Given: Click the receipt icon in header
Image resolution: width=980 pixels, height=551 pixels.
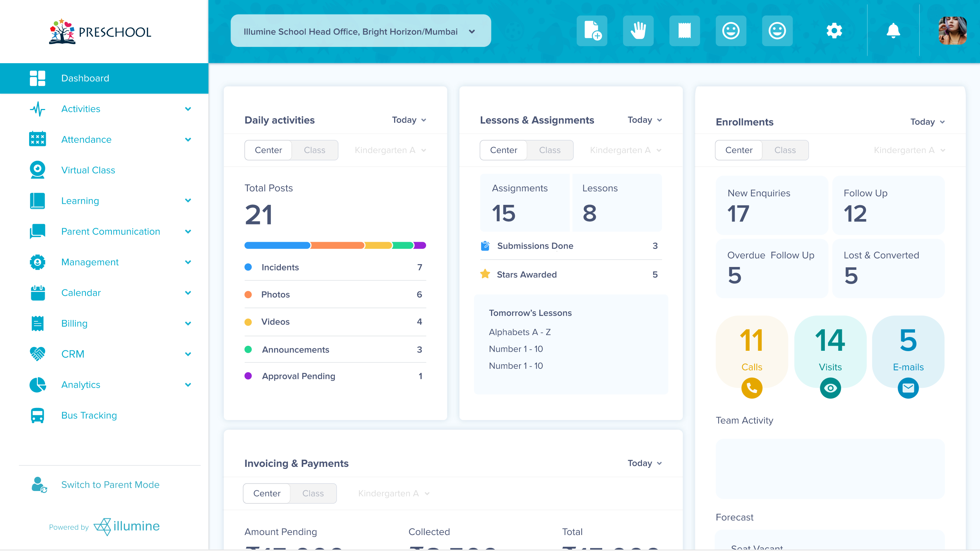Looking at the screenshot, I should 685,31.
